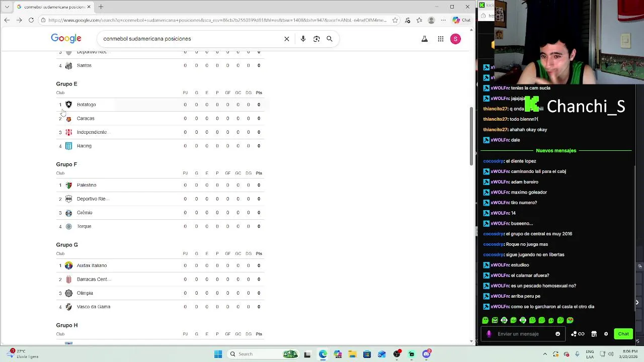The width and height of the screenshot is (644, 362).
Task: Go back in the browser
Action: tap(7, 20)
